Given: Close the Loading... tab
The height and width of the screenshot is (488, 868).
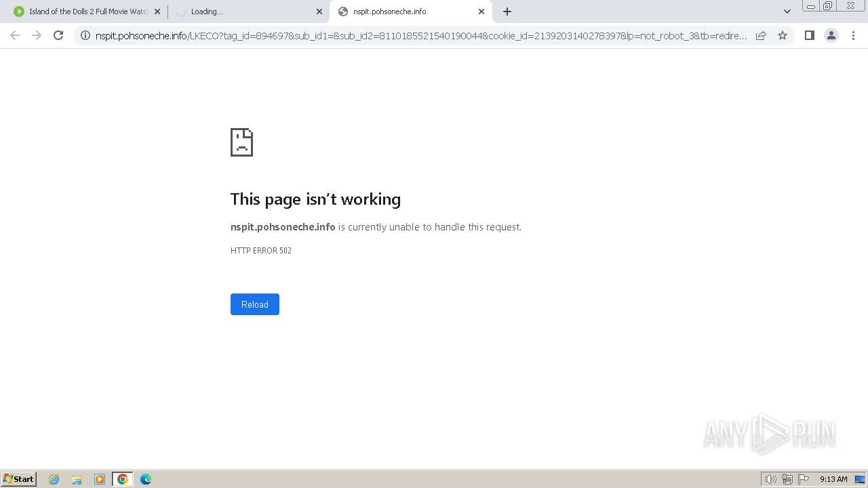Looking at the screenshot, I should (x=319, y=12).
